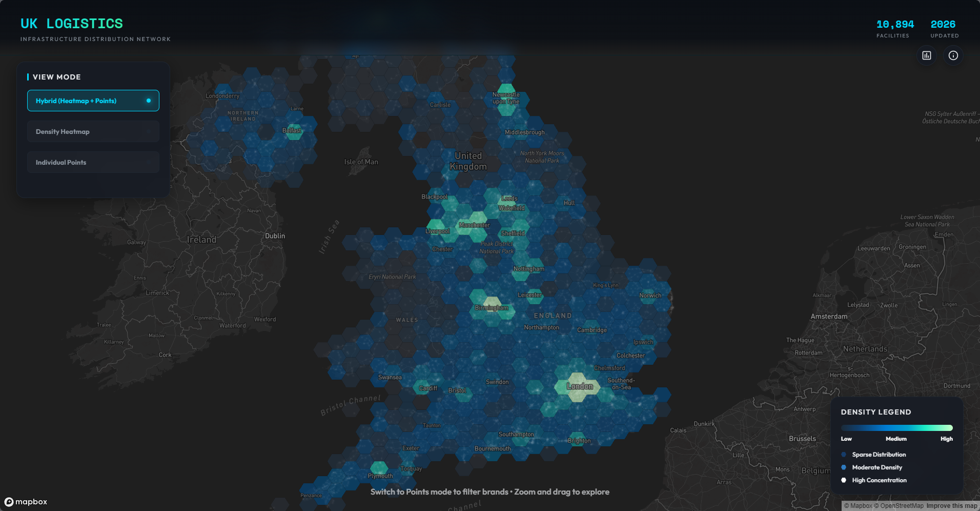Click the London high-density hexagon
980x511 pixels.
578,387
